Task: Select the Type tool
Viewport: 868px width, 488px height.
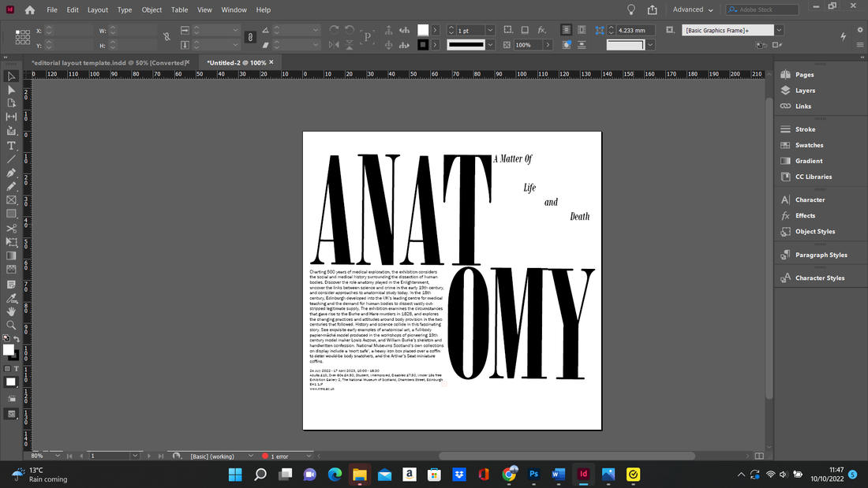Action: pos(11,146)
